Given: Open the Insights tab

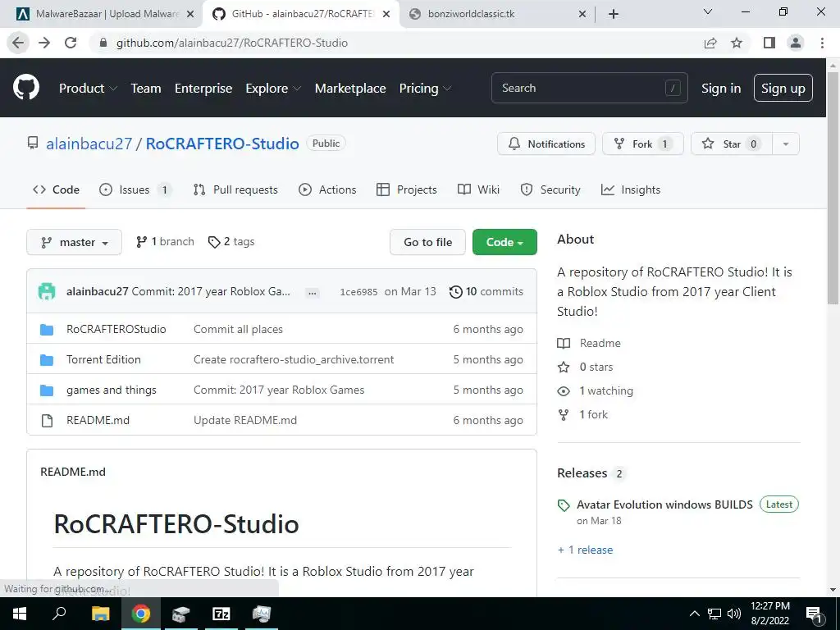Looking at the screenshot, I should pos(631,189).
